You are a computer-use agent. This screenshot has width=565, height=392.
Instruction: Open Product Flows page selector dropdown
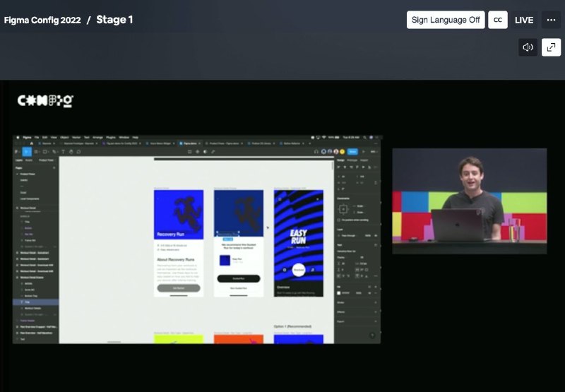click(47, 160)
